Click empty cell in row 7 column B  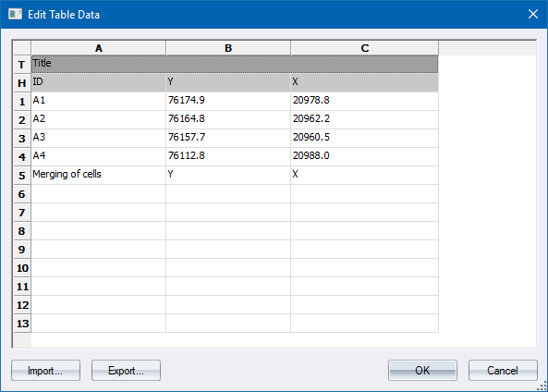(228, 213)
